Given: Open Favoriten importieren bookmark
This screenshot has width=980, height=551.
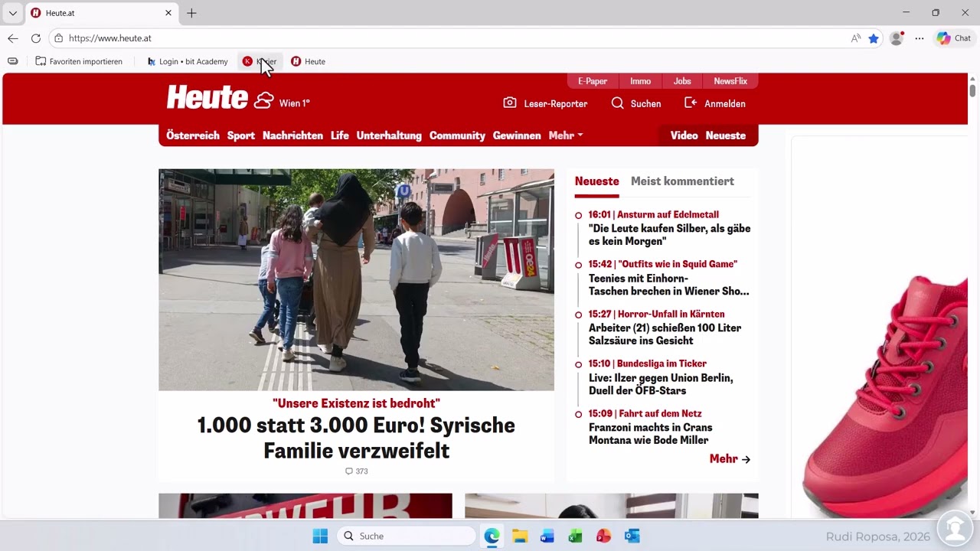Looking at the screenshot, I should [79, 61].
